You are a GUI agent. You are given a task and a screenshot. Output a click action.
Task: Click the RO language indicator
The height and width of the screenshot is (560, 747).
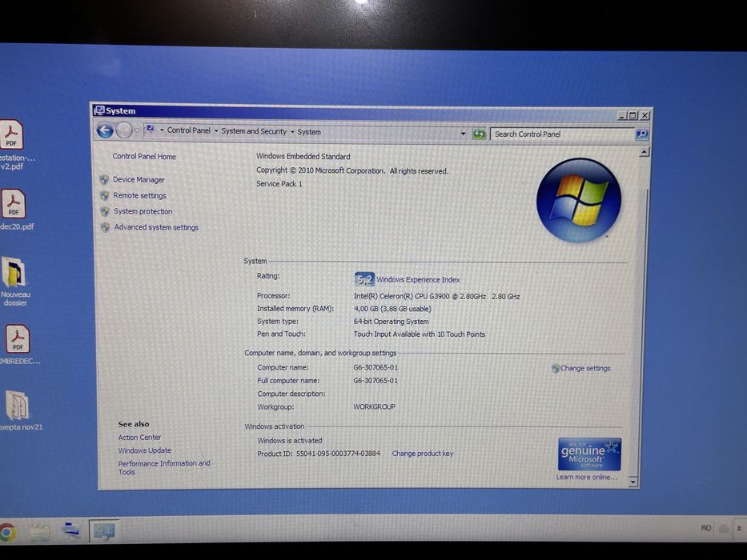point(705,528)
